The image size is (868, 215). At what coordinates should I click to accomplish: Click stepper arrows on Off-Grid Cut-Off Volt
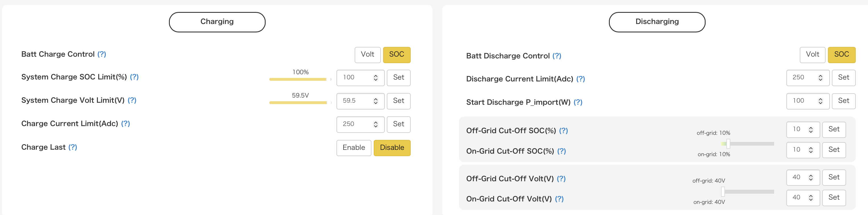click(811, 177)
